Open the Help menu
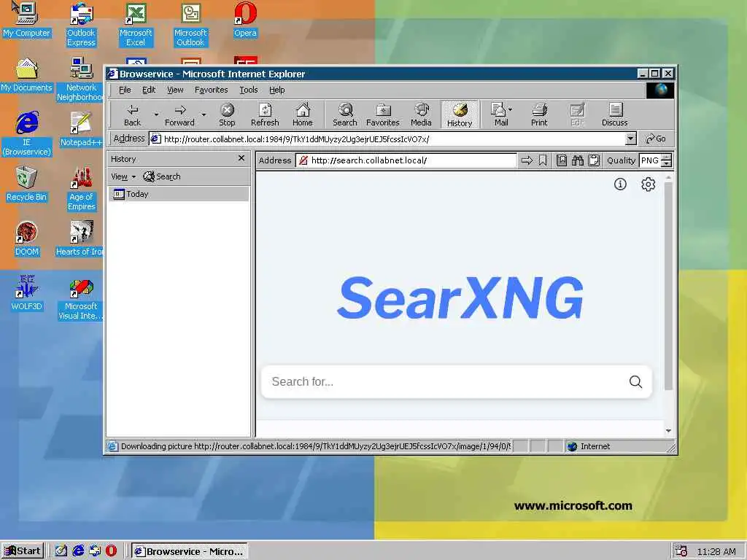Screen dimensions: 747x560 pos(276,90)
